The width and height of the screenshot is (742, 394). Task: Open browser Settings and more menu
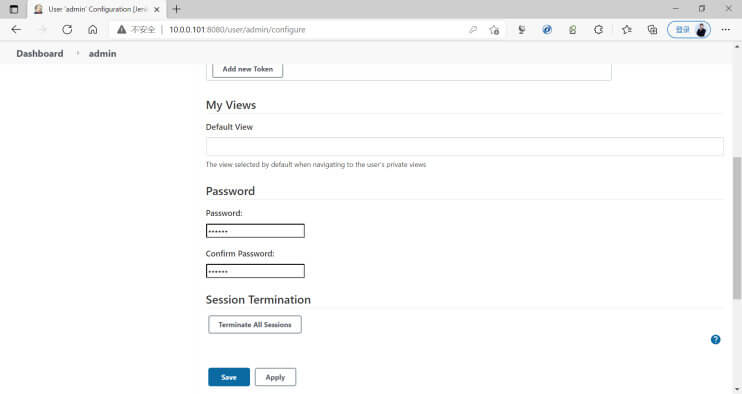[x=725, y=29]
